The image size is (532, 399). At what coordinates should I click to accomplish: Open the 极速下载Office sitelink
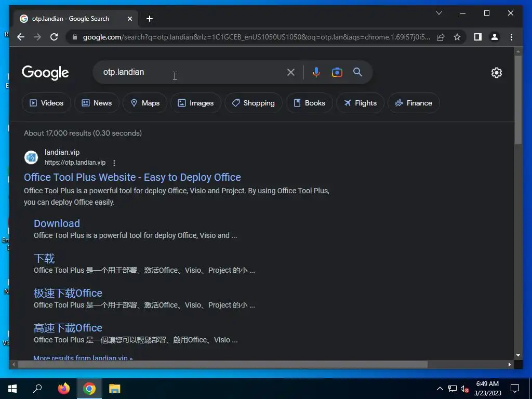click(68, 293)
